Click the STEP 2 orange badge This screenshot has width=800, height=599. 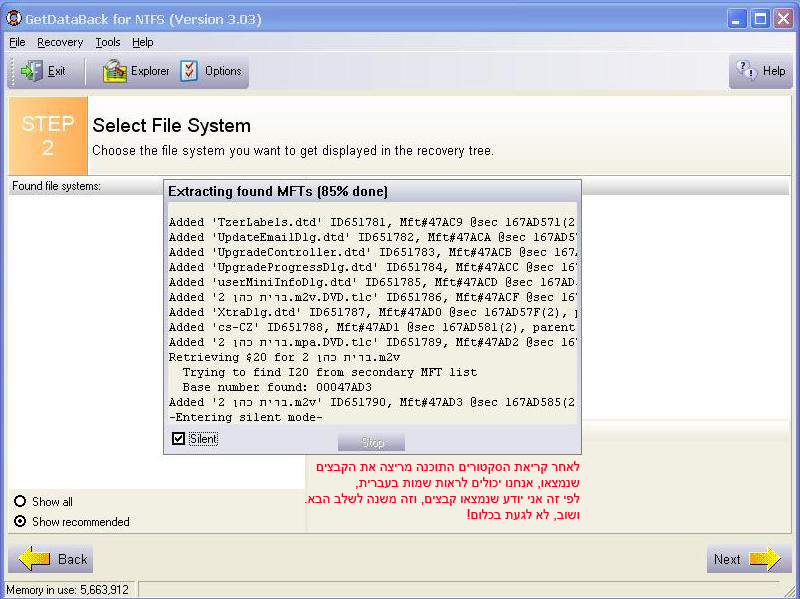click(x=48, y=136)
